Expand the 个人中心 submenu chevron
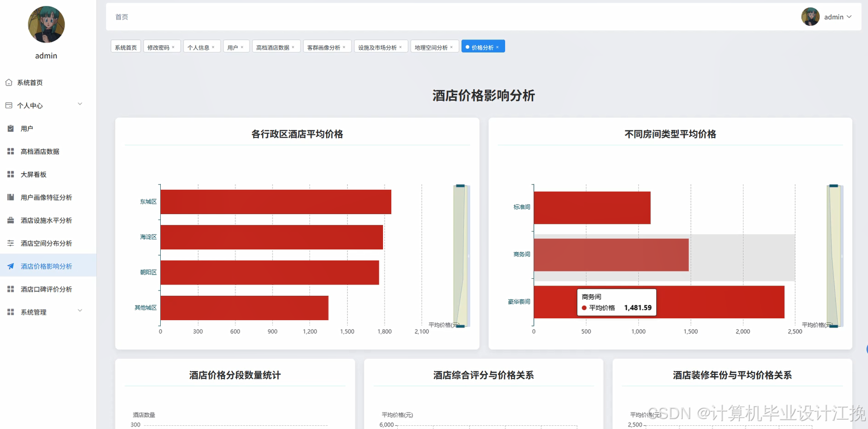The image size is (868, 429). point(80,104)
